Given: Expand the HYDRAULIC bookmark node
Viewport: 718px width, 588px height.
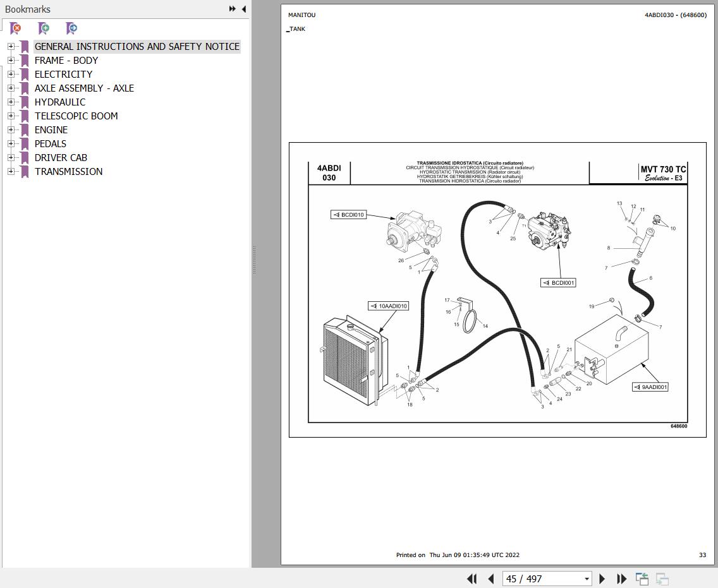Looking at the screenshot, I should (11, 102).
